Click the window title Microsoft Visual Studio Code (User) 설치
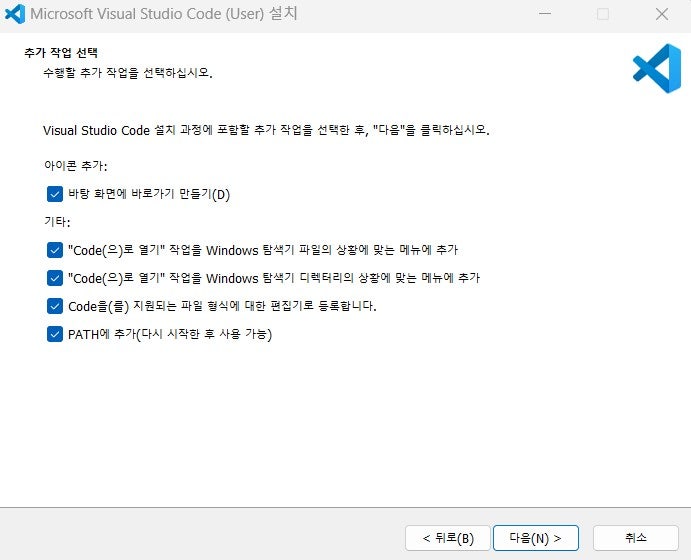This screenshot has width=691, height=560. tap(164, 14)
